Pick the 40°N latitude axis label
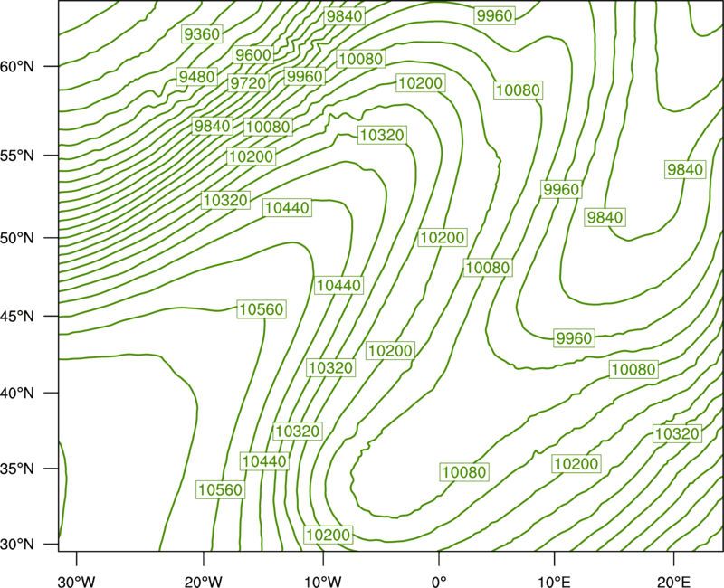Screen dimensions: 724x588 coord(17,394)
